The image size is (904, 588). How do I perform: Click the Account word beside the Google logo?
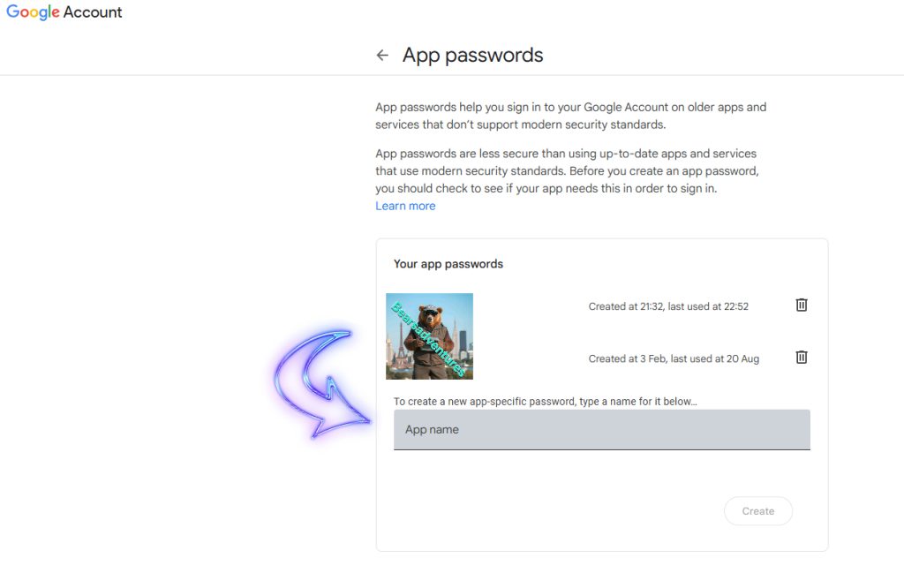click(93, 13)
